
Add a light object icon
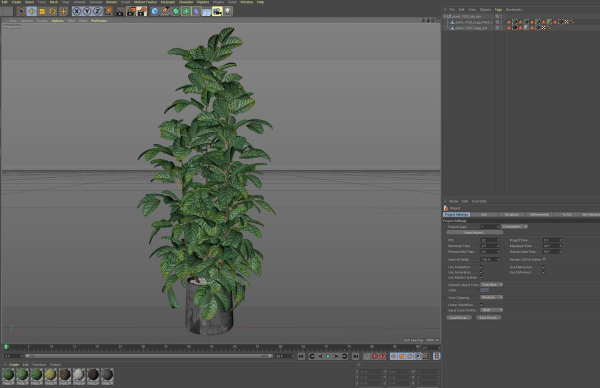pyautogui.click(x=228, y=11)
